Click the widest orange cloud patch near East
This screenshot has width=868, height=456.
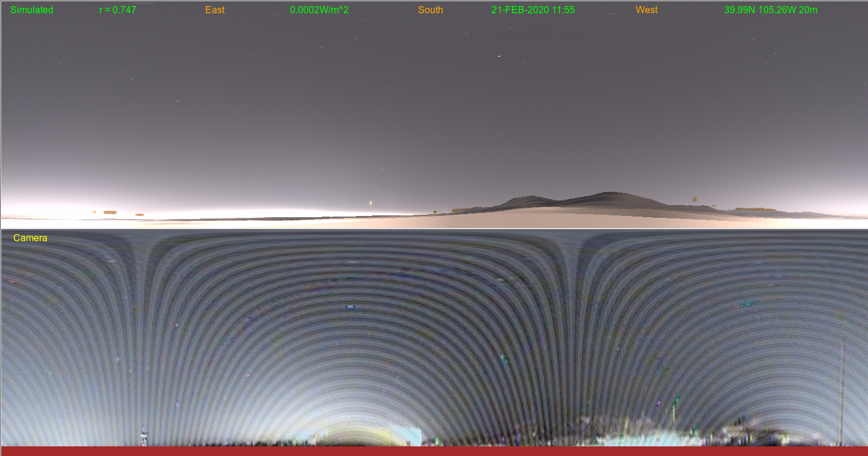pyautogui.click(x=109, y=212)
